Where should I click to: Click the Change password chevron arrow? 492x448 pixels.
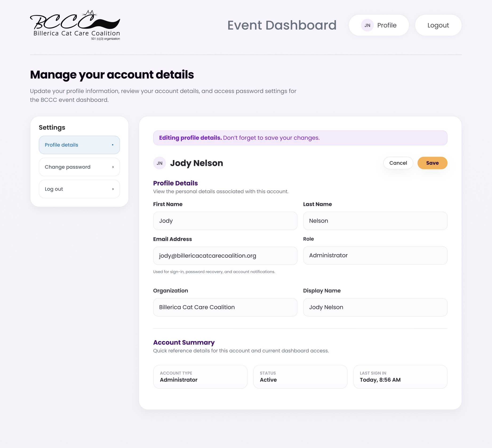point(113,167)
